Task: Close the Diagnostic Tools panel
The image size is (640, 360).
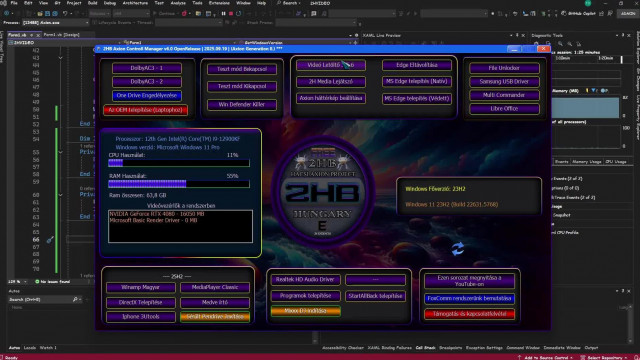Action: click(629, 36)
